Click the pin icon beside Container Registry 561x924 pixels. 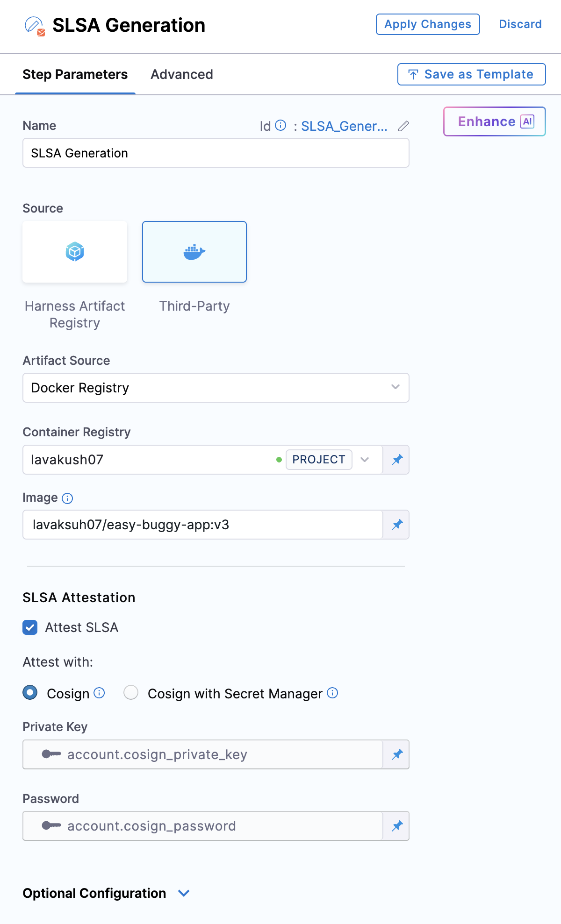pos(397,460)
